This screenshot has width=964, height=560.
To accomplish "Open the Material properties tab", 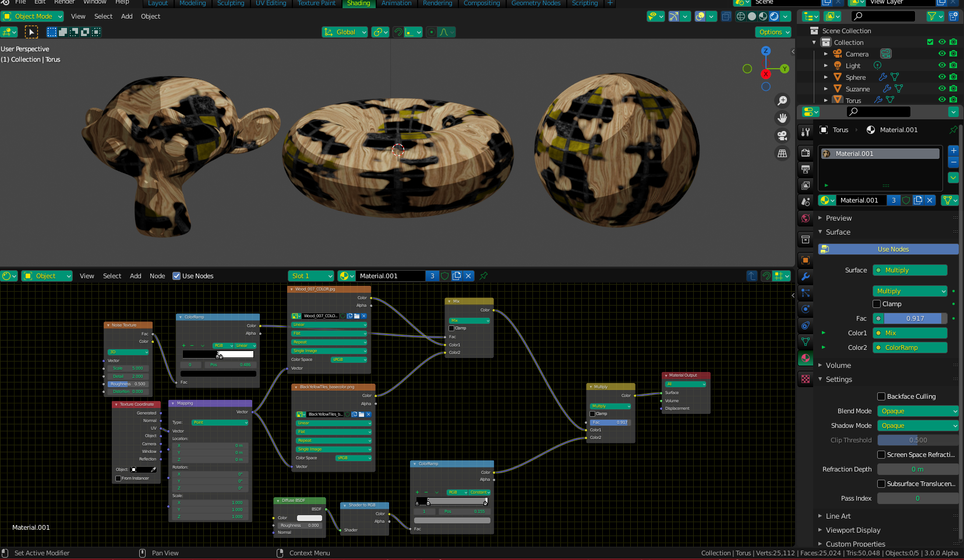I will (x=806, y=358).
